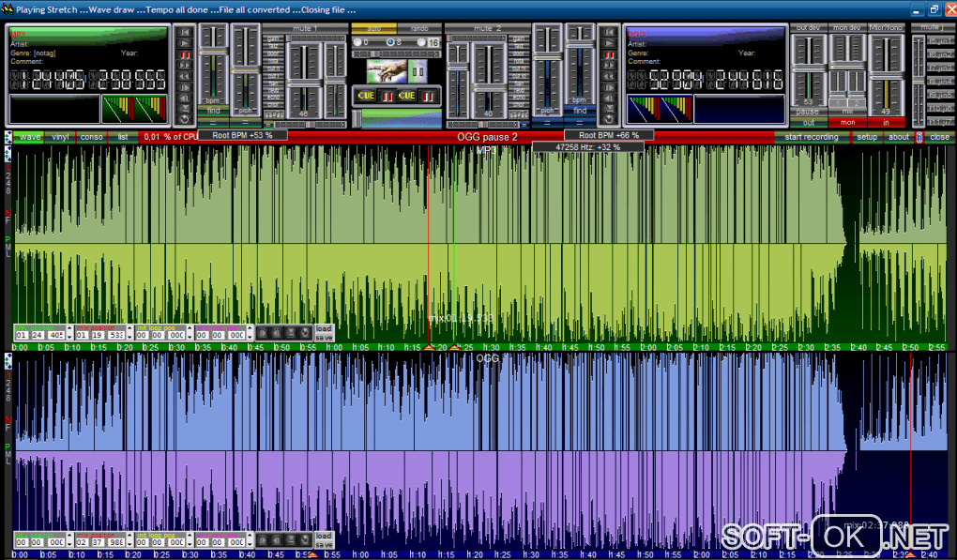Click small blue icon between about and close
The width and height of the screenshot is (957, 560).
(919, 137)
